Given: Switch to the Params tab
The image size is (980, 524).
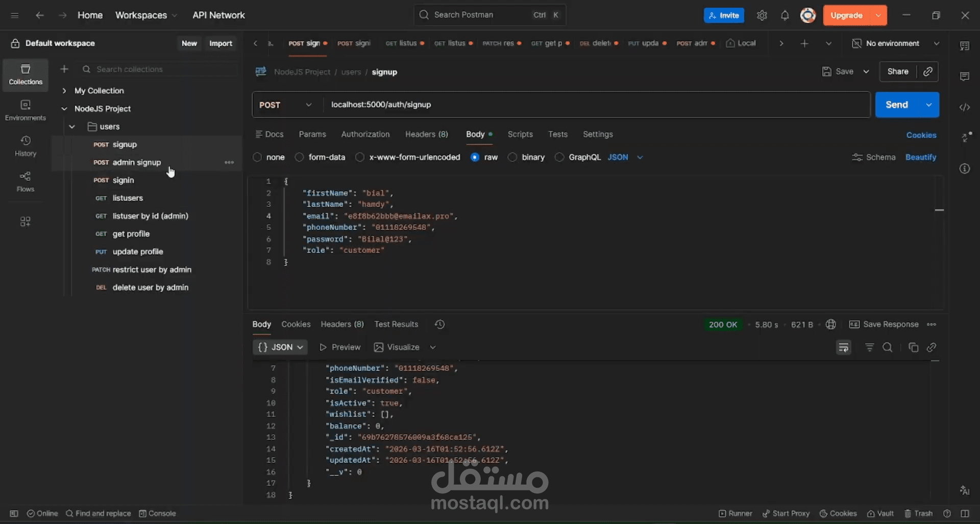Looking at the screenshot, I should [x=312, y=134].
